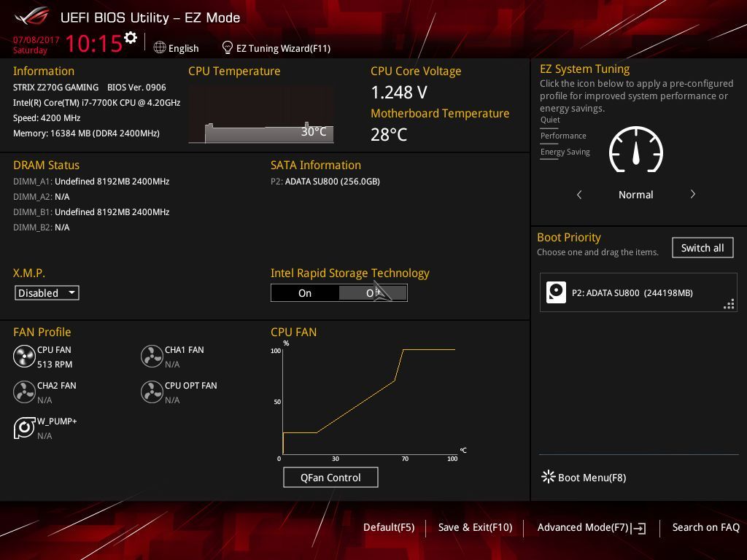This screenshot has height=560, width=747.
Task: Select P2: ADATA SU800 boot priority item
Action: [x=638, y=292]
